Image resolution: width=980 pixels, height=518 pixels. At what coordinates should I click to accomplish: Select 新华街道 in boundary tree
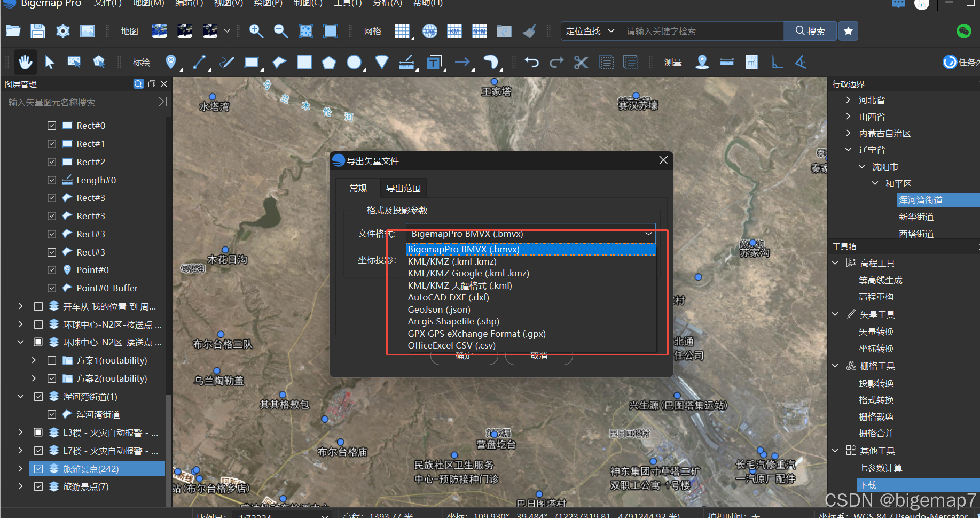tap(916, 217)
